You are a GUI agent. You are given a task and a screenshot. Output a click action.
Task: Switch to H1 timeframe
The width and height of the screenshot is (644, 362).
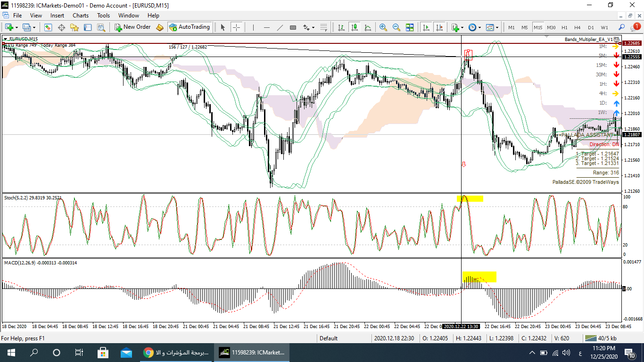564,27
